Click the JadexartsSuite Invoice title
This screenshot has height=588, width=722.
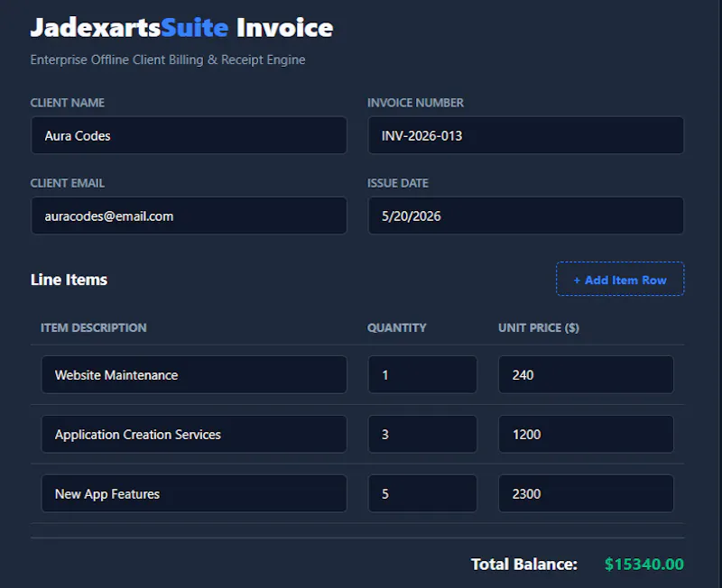182,28
